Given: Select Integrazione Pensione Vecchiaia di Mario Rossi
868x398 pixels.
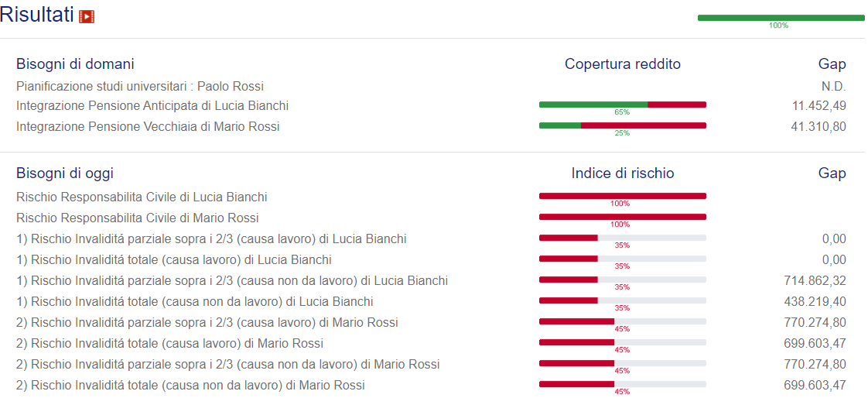Looking at the screenshot, I should click(148, 126).
